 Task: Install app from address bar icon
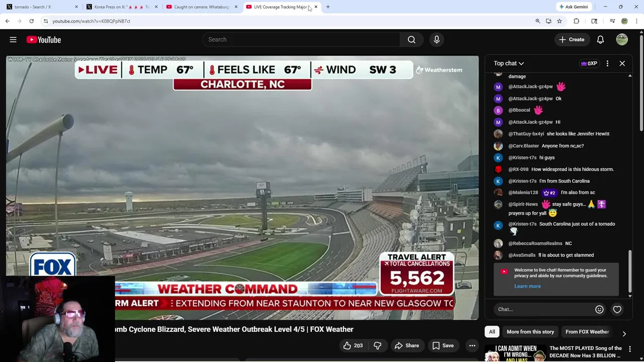coord(548,21)
